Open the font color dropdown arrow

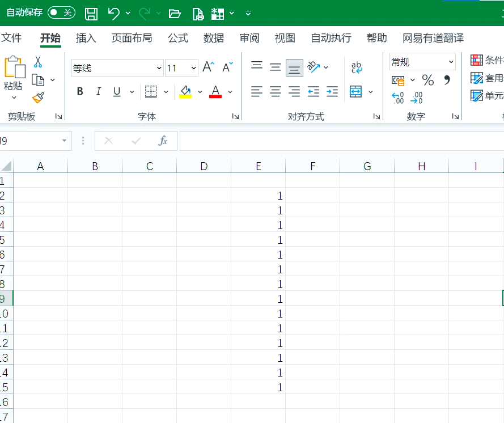pos(230,92)
